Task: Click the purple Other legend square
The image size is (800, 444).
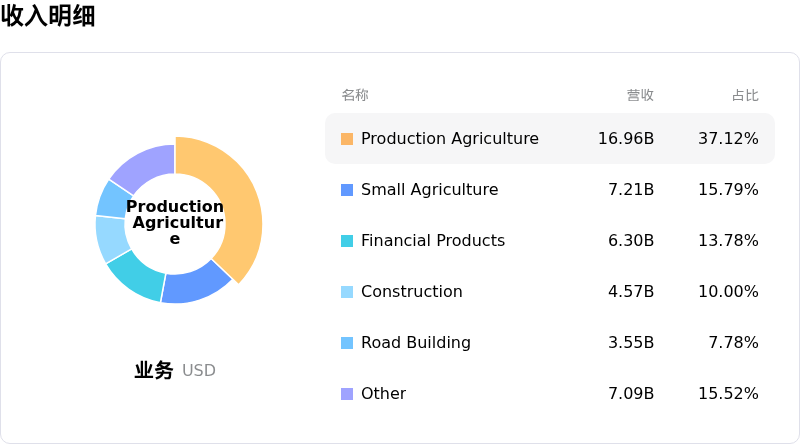Action: click(347, 394)
